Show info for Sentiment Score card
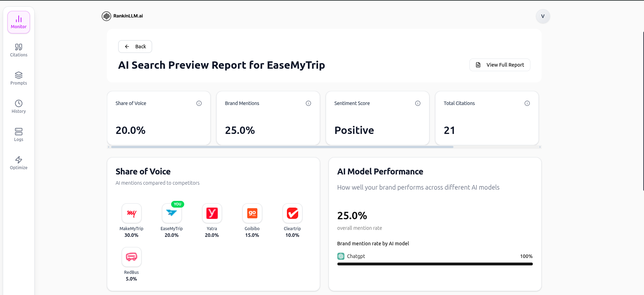644x295 pixels. point(418,103)
